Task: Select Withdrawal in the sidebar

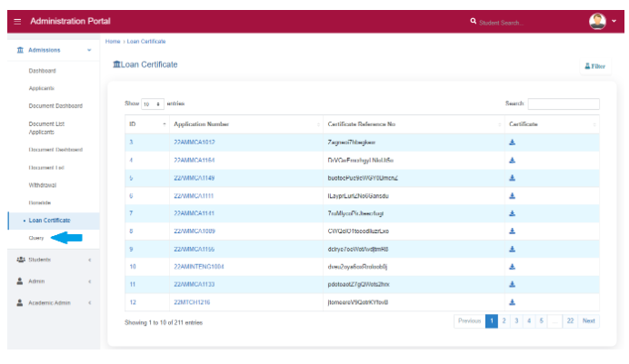Action: [43, 184]
